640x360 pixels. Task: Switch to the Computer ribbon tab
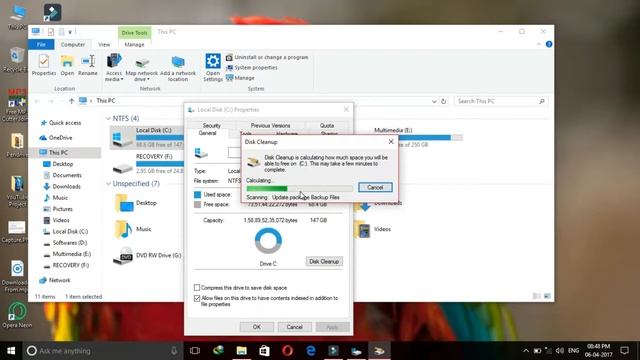point(73,44)
